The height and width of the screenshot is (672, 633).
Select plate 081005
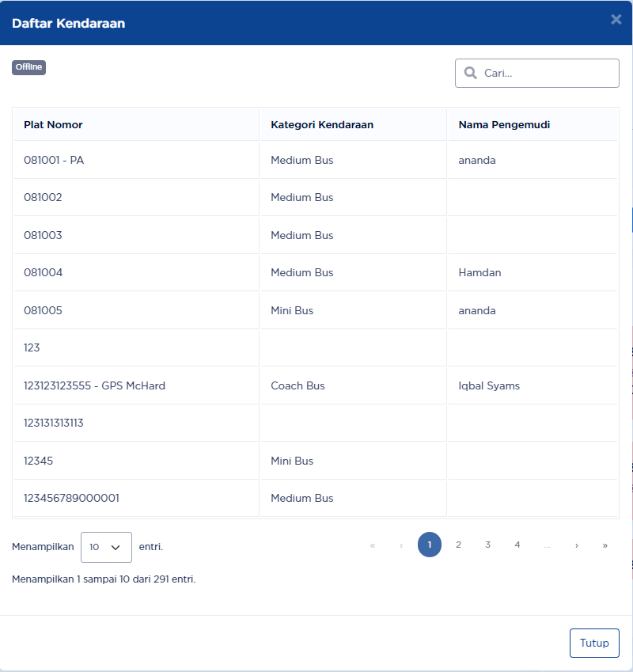43,311
